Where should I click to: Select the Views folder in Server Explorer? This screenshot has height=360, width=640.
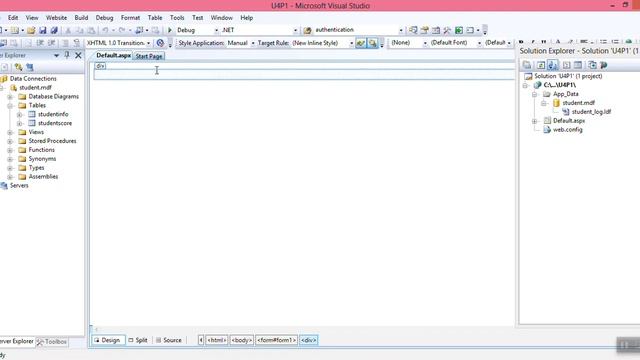[x=36, y=132]
